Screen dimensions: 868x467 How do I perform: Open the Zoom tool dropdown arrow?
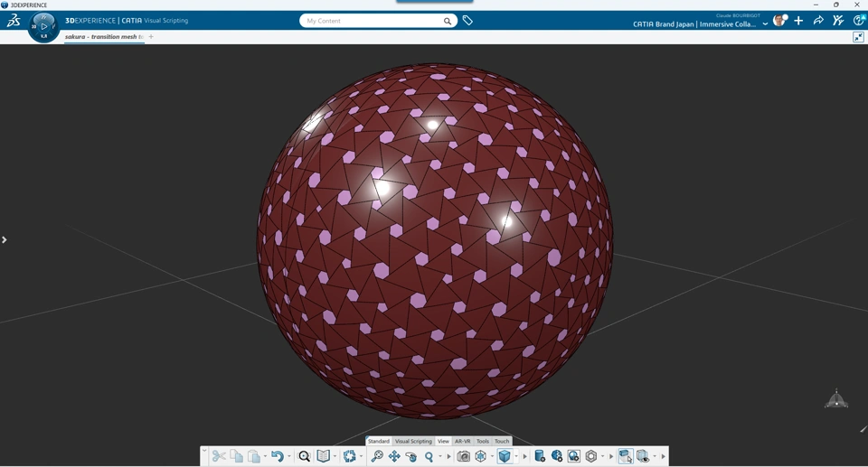pos(440,456)
